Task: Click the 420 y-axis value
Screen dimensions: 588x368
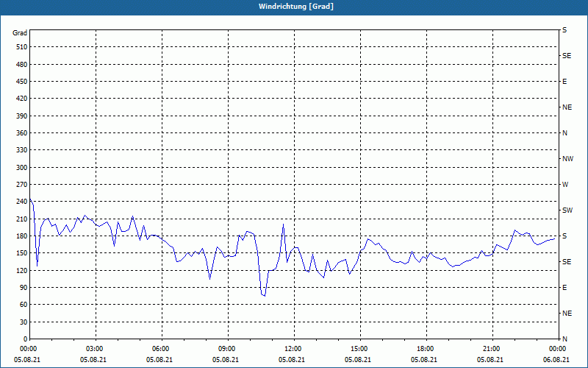Action: click(22, 99)
